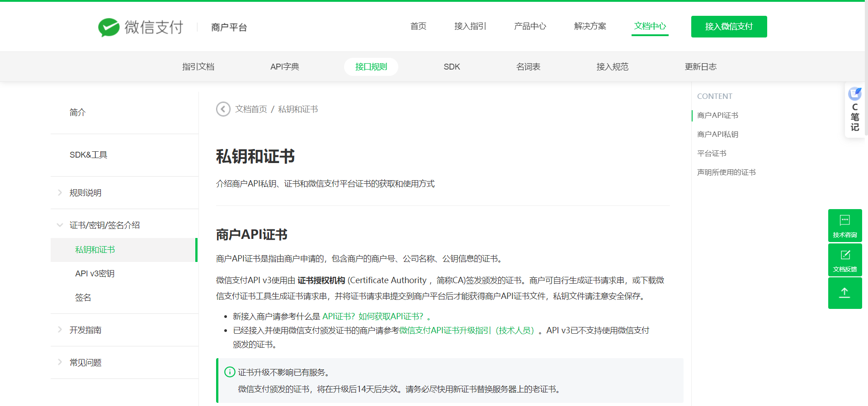This screenshot has width=868, height=406.
Task: Switch to the 接入规范 tab
Action: (x=612, y=67)
